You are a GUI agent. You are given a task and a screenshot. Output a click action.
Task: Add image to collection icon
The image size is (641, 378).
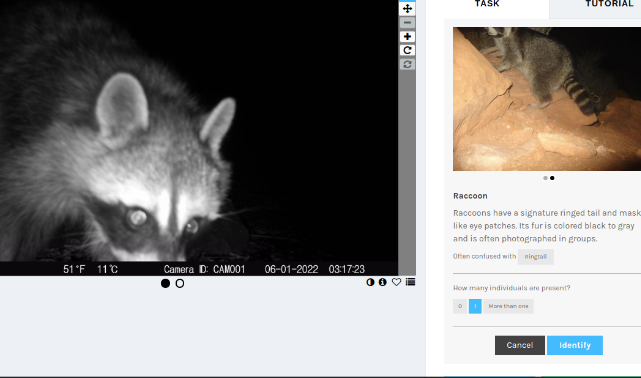point(410,282)
